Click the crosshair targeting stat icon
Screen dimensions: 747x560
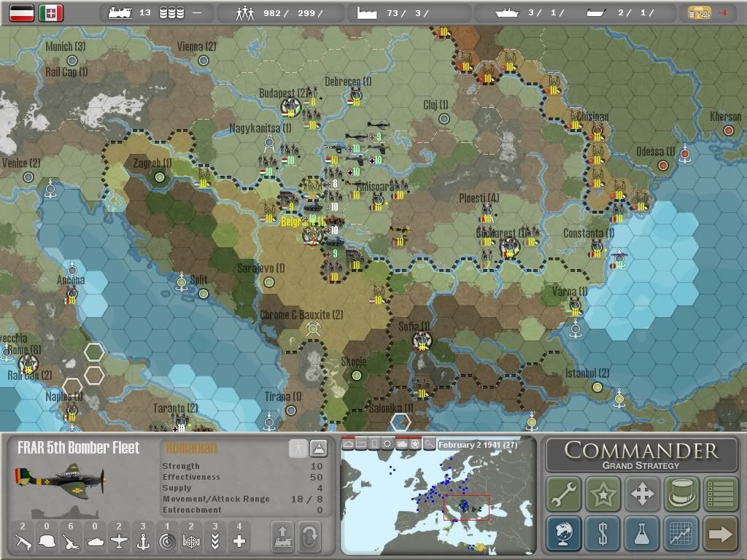(191, 542)
